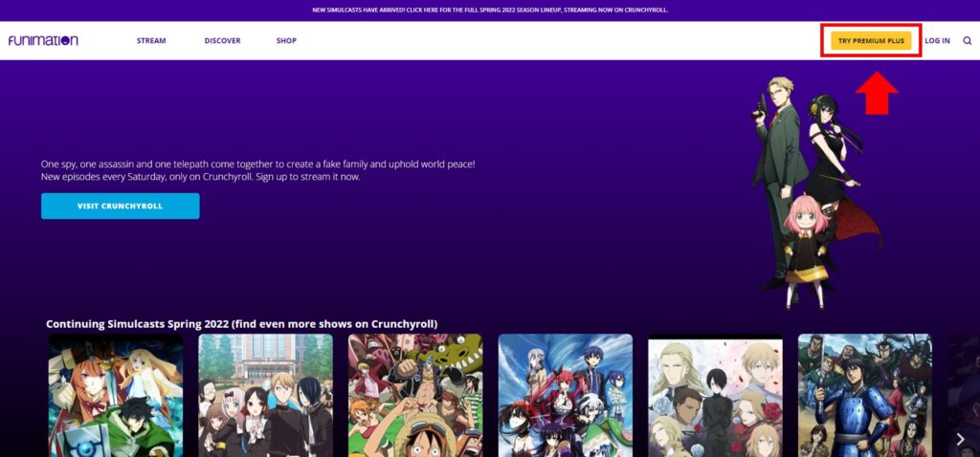Viewport: 980px width, 457px height.
Task: Click the Log In link
Action: pos(937,41)
